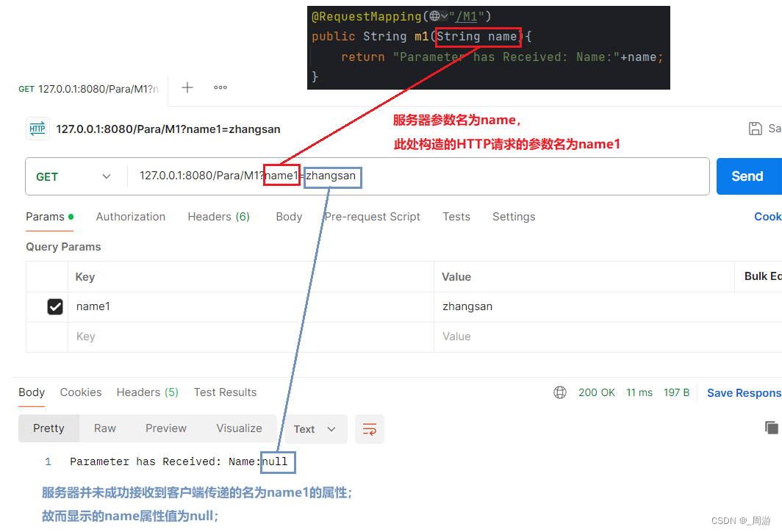Screen dimensions: 782x532
Task: Click the three-dot options icon beside the tabs
Action: [220, 87]
